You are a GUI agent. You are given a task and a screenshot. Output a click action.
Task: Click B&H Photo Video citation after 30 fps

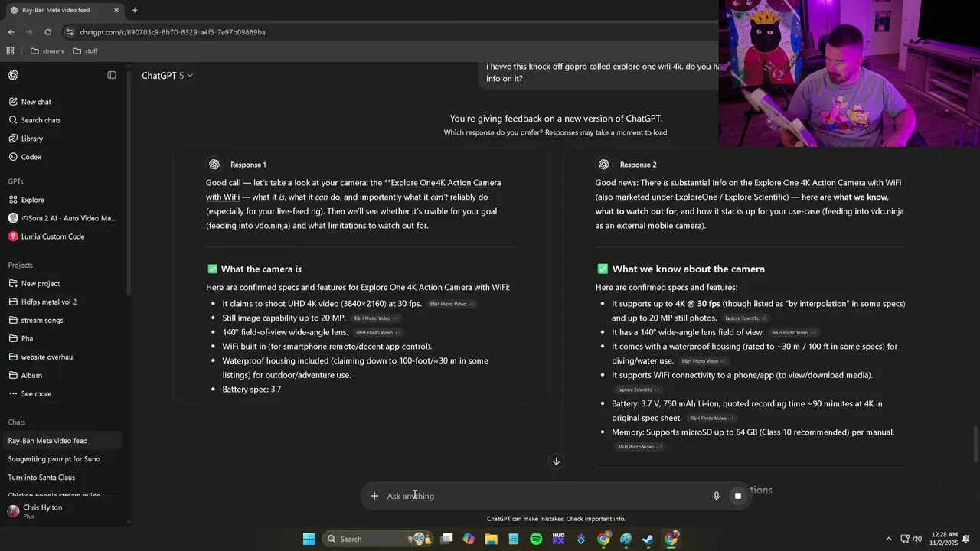451,304
